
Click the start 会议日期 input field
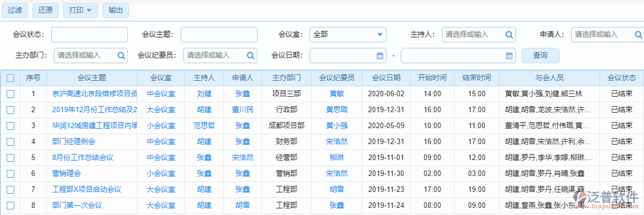pyautogui.click(x=348, y=56)
